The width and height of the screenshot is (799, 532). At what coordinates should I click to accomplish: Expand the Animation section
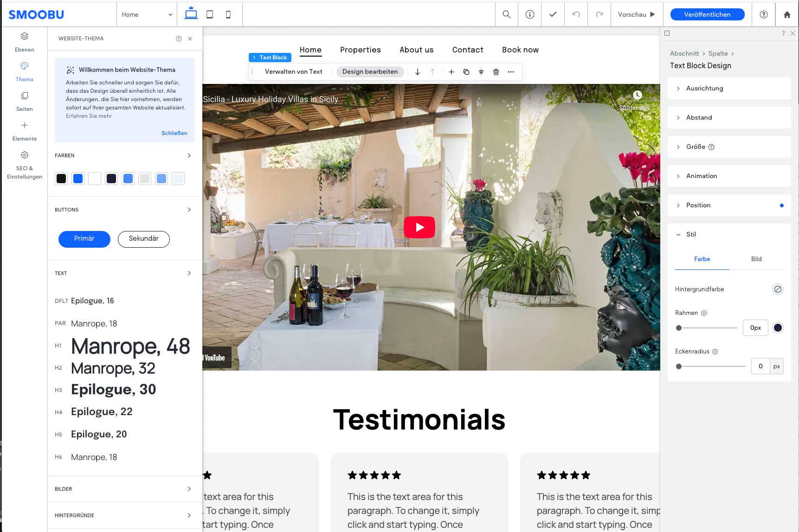[729, 176]
